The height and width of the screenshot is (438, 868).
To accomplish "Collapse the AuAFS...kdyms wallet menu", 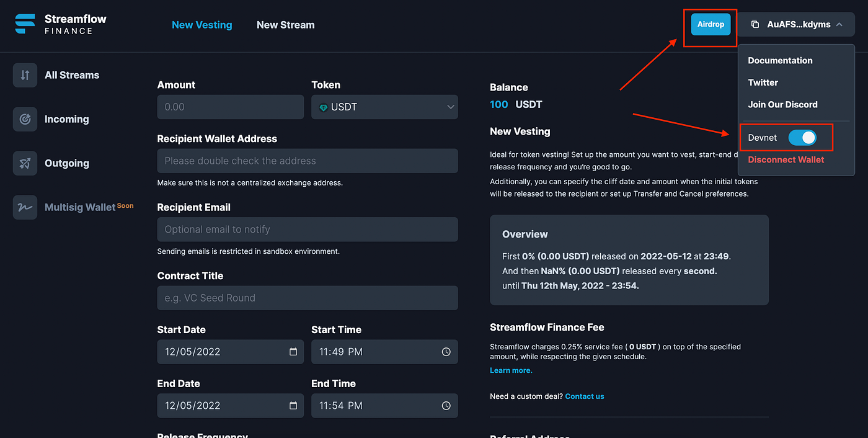I will click(796, 25).
